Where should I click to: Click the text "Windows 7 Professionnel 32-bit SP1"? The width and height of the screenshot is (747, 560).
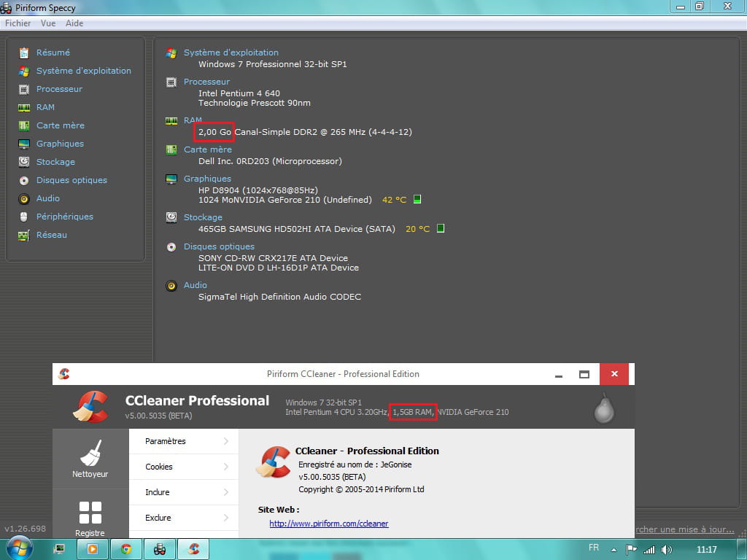tap(273, 64)
